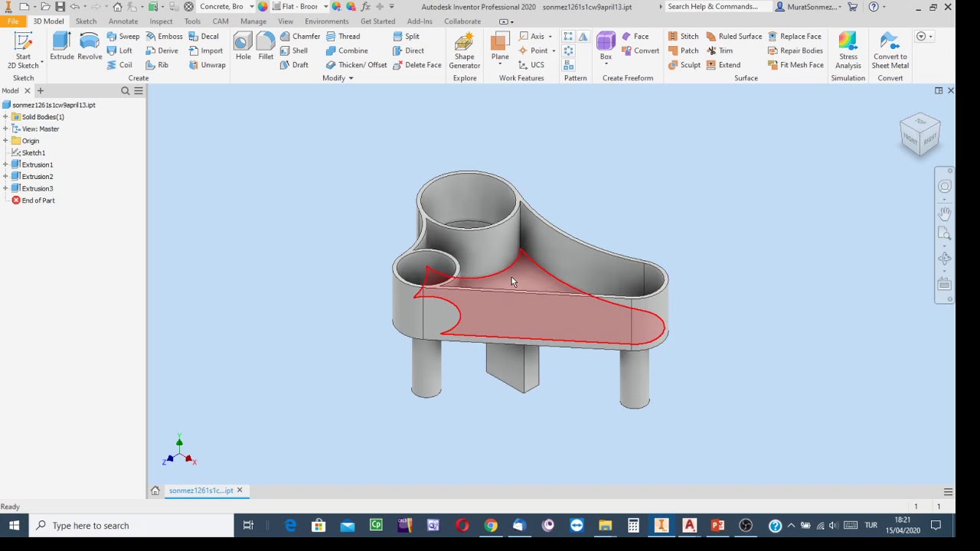Use the Shell tool
980x551 pixels.
pyautogui.click(x=294, y=51)
